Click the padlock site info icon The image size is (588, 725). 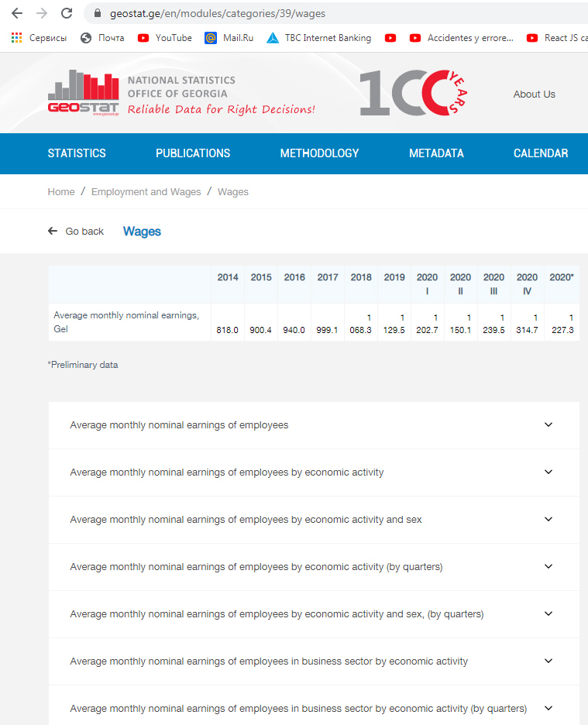point(98,14)
